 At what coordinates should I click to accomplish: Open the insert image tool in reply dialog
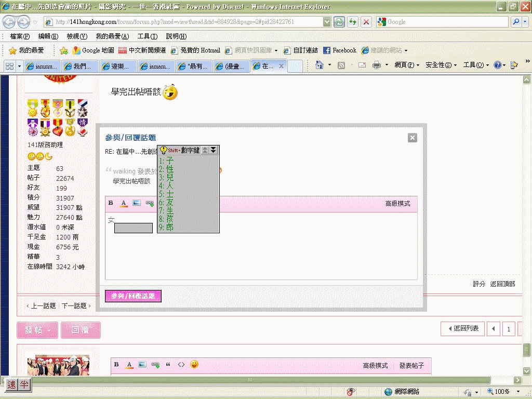point(136,204)
